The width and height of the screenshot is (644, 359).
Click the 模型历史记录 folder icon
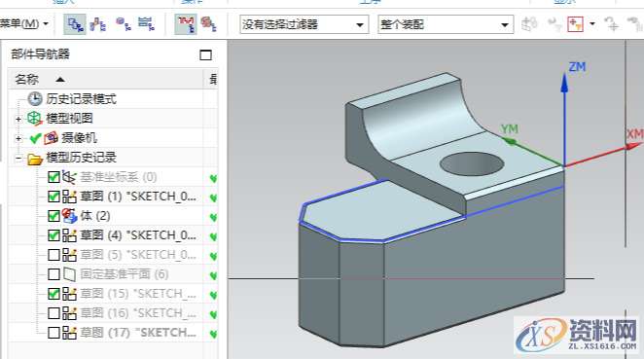[x=35, y=159]
